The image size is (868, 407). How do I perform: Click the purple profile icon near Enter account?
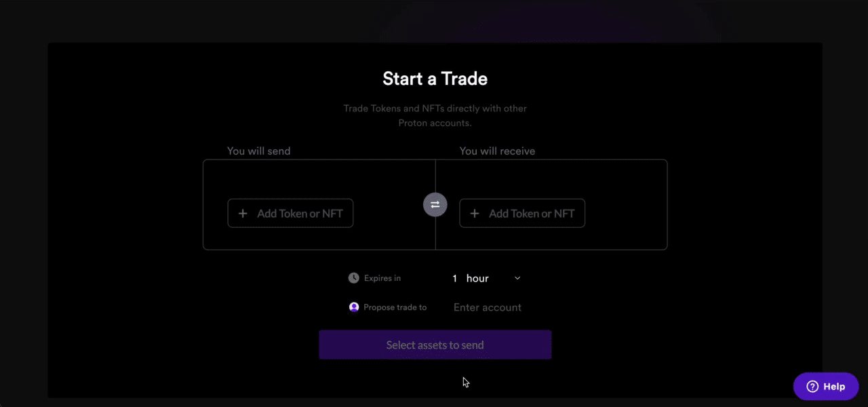point(353,307)
